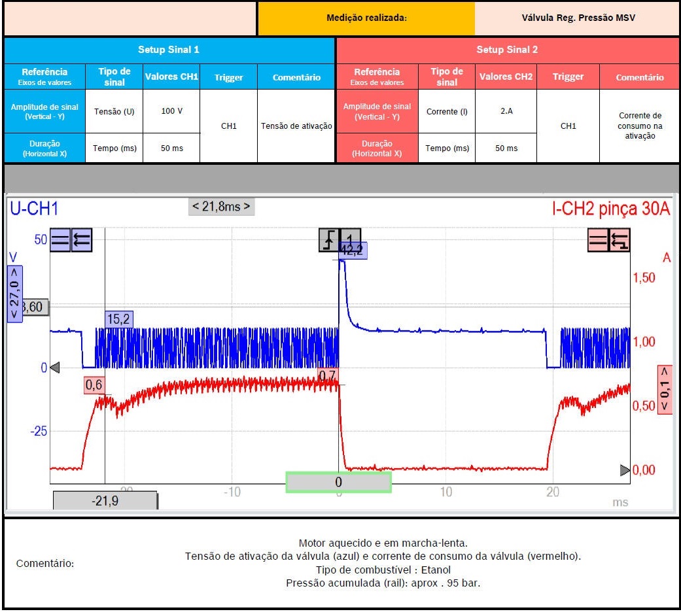This screenshot has width=681, height=616.
Task: Click the red CH2 horizontal cursor lines icon
Action: 598,241
